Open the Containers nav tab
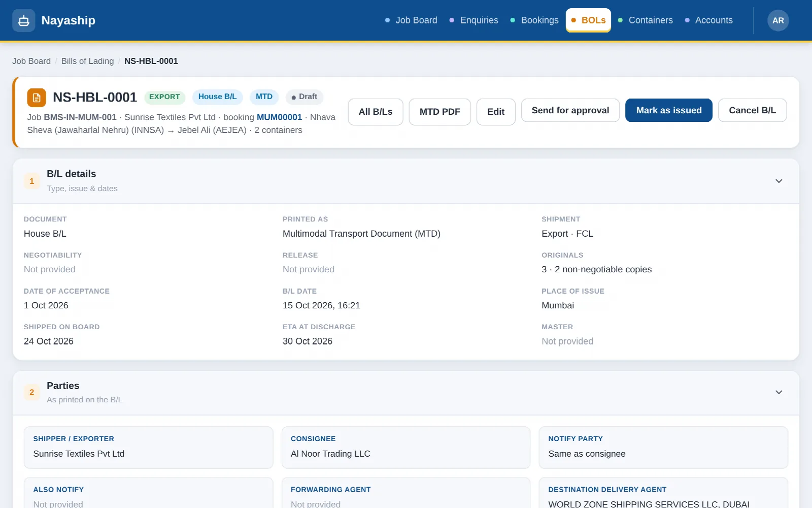The image size is (812, 508). click(x=646, y=20)
